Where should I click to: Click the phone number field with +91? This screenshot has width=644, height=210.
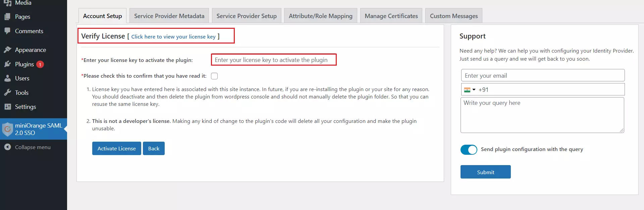543,89
